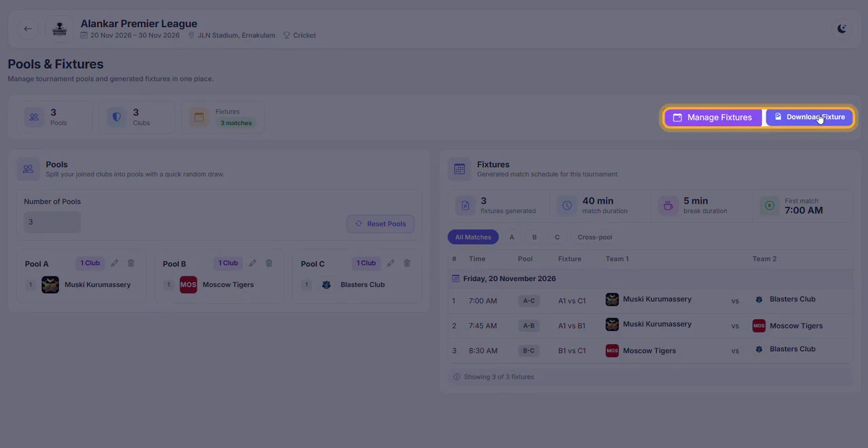
Task: Click the Number of Pools input field
Action: [x=52, y=222]
